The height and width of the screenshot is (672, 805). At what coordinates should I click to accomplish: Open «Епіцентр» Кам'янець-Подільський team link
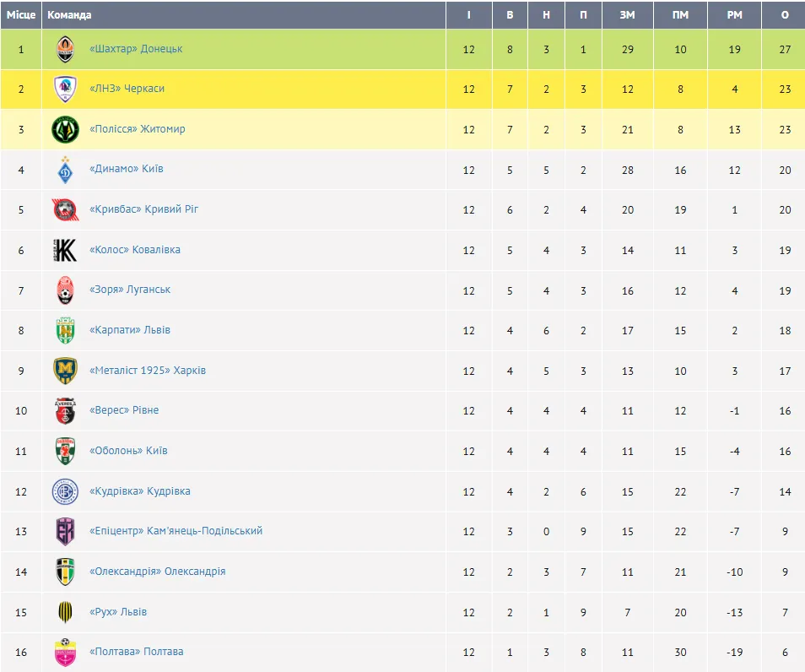pos(176,531)
